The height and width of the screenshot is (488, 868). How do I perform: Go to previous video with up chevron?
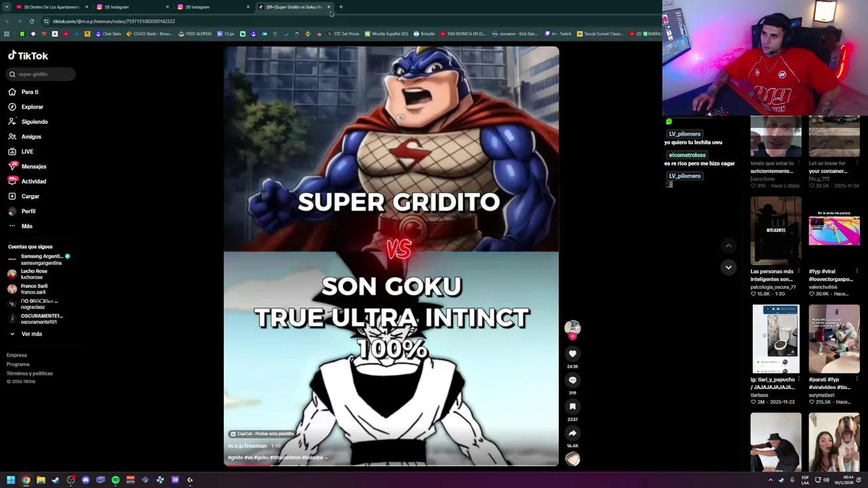[728, 246]
